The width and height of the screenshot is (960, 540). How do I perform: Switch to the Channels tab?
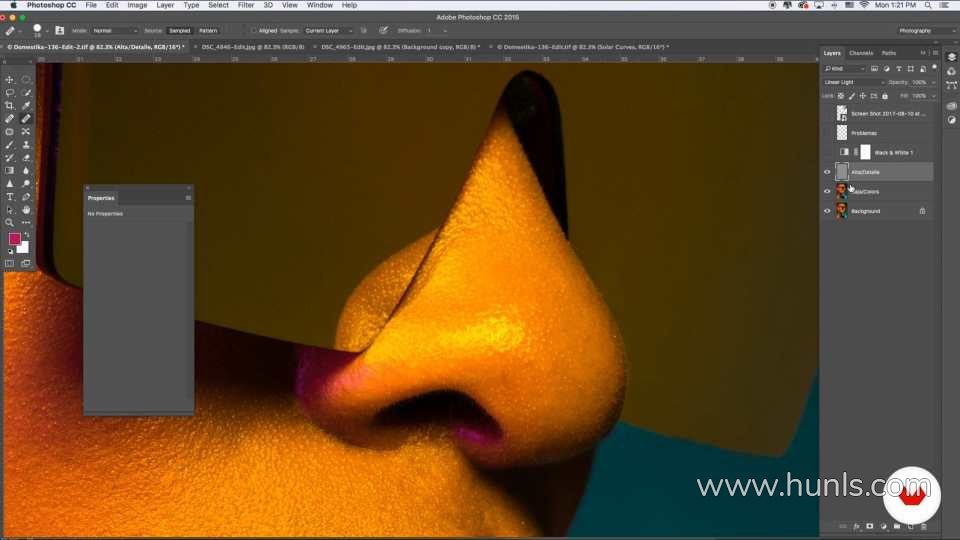tap(860, 53)
